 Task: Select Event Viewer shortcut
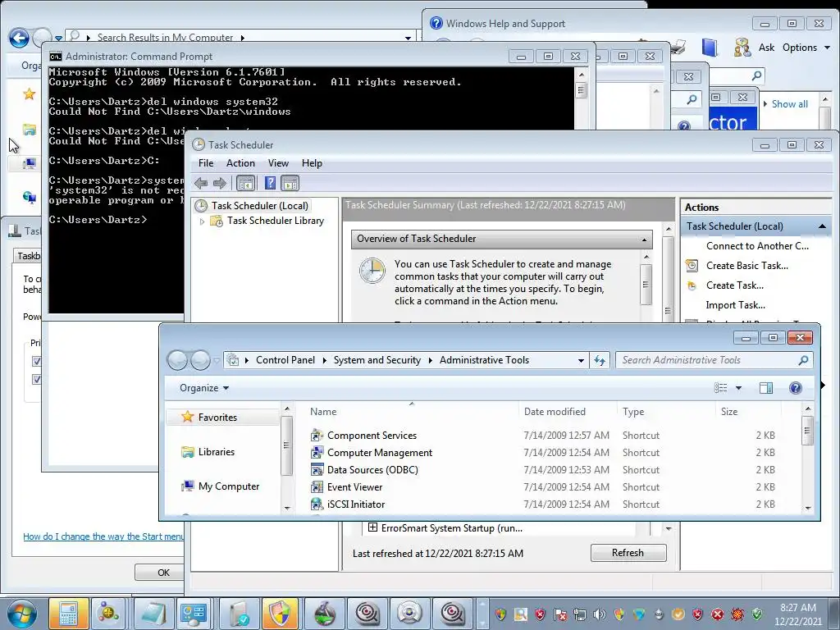tap(354, 487)
